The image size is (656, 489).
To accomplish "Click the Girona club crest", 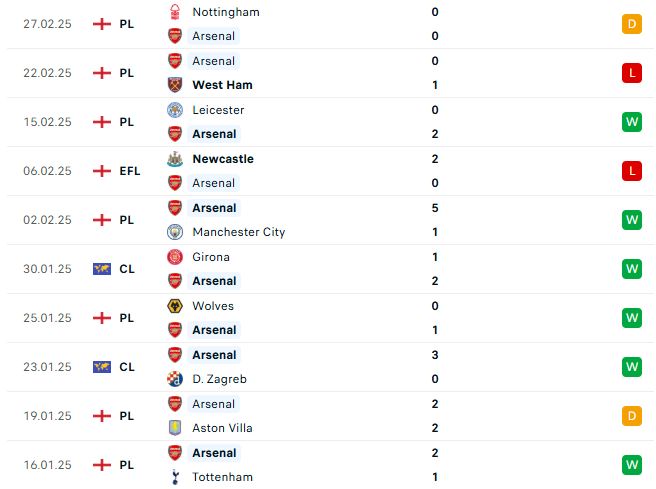I will 175,257.
